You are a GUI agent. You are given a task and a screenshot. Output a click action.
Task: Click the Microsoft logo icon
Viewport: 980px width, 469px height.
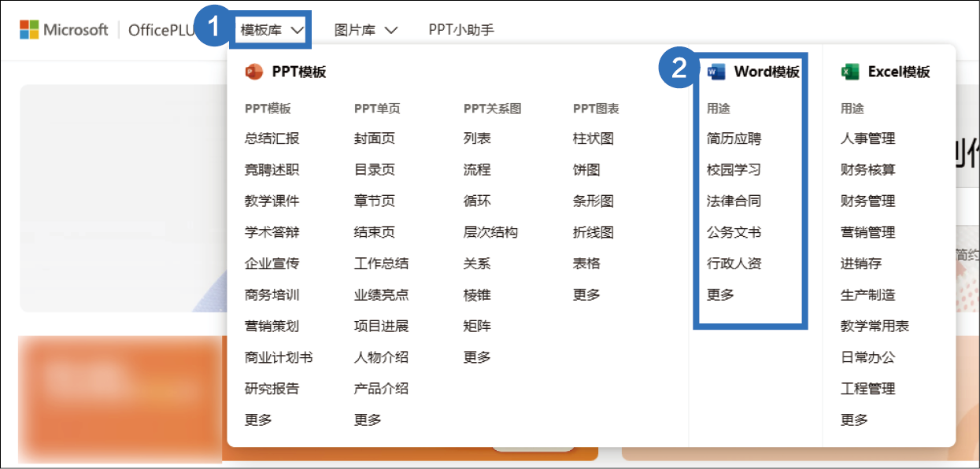(29, 30)
